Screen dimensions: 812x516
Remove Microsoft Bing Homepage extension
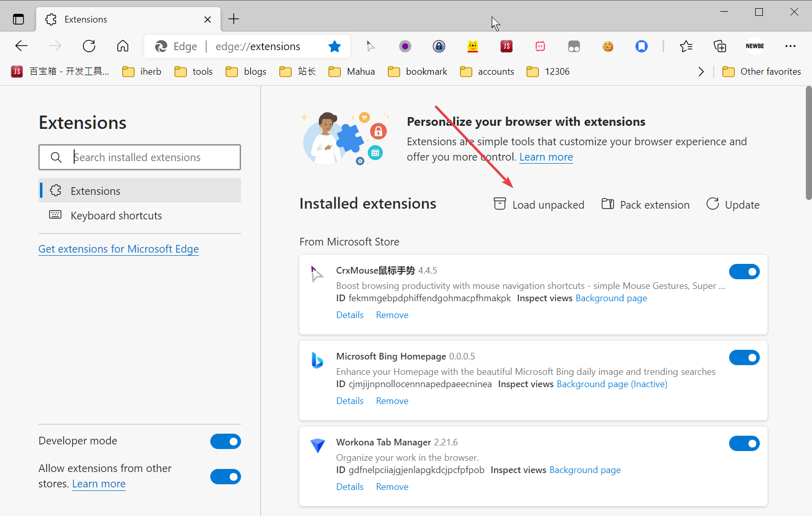pos(392,401)
